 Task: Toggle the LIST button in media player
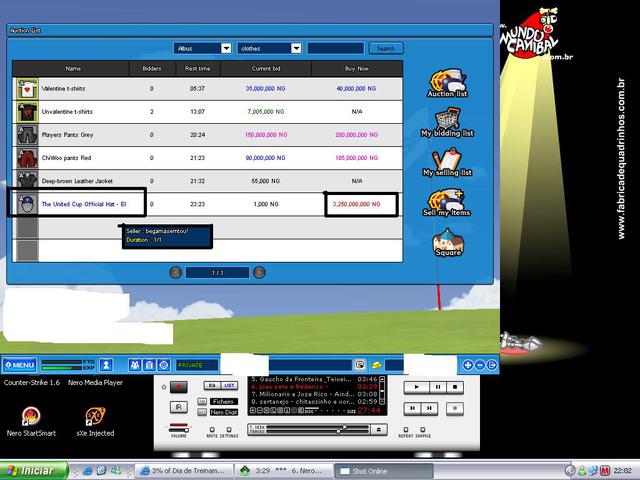(x=229, y=386)
